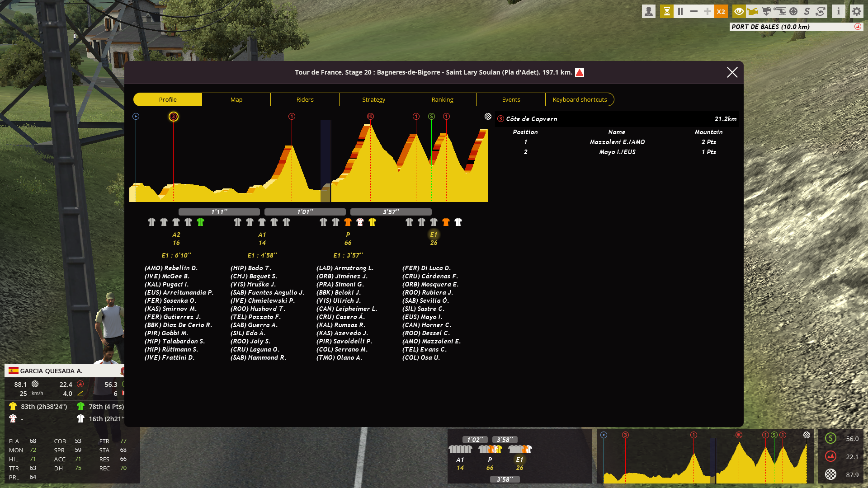The image size is (868, 488).
Task: Click the red mountain distance icon showing 22.1
Action: (x=830, y=456)
